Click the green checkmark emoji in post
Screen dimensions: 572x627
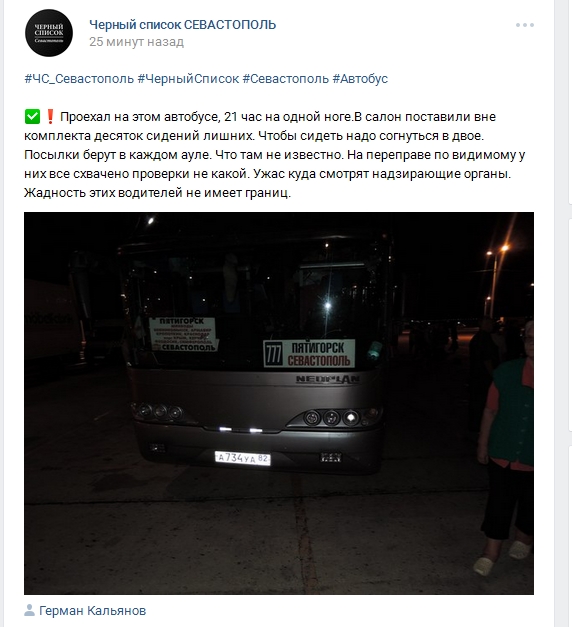pos(32,117)
